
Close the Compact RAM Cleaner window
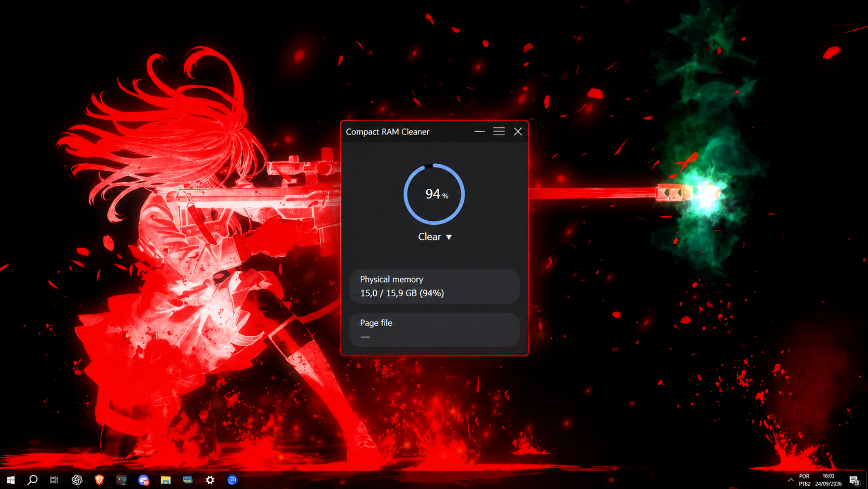pyautogui.click(x=518, y=131)
